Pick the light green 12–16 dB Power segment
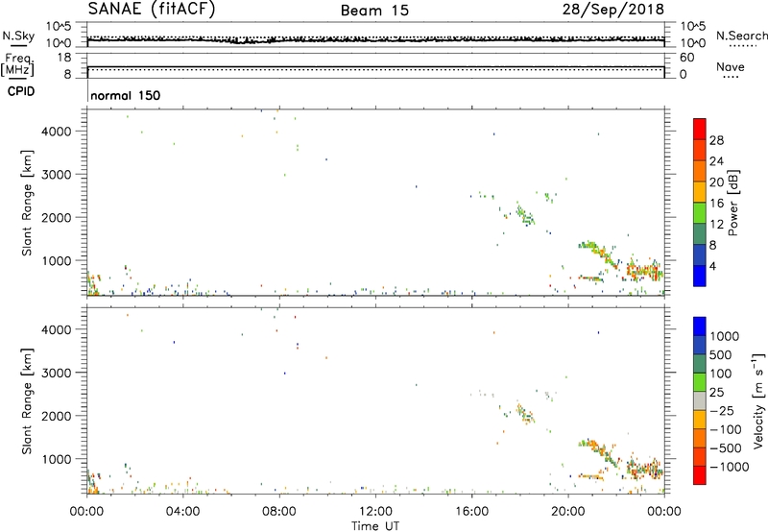Screen dimensions: 768x532 point(700,212)
